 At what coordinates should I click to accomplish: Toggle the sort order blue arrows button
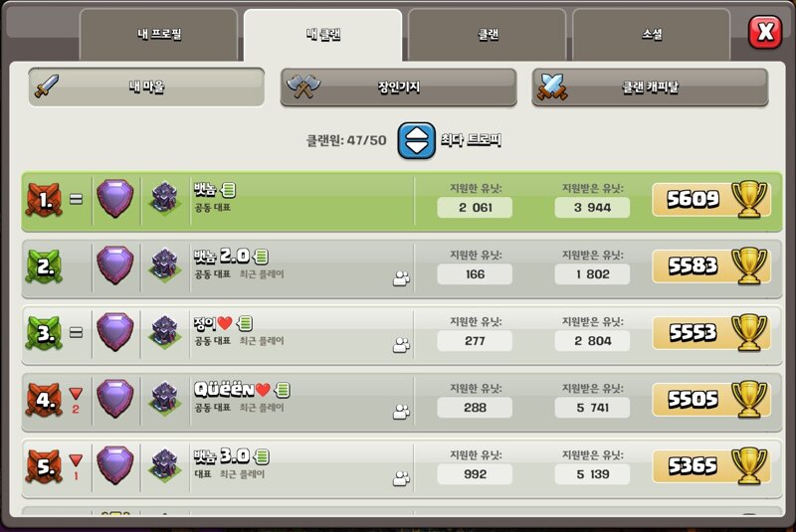[x=416, y=140]
